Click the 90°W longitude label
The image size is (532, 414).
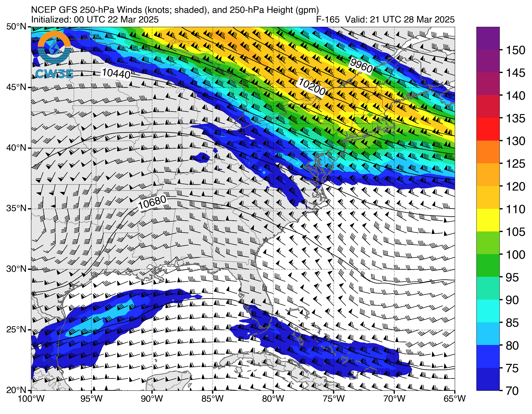(x=152, y=399)
